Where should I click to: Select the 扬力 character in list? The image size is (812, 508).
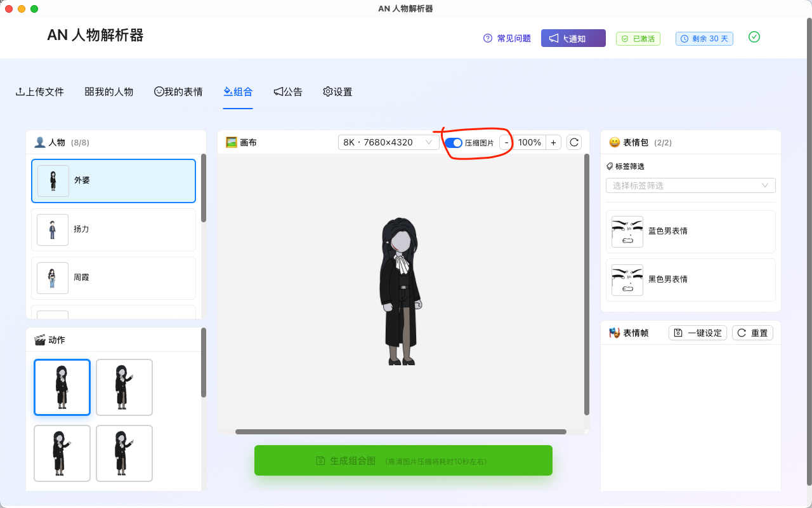coord(114,229)
